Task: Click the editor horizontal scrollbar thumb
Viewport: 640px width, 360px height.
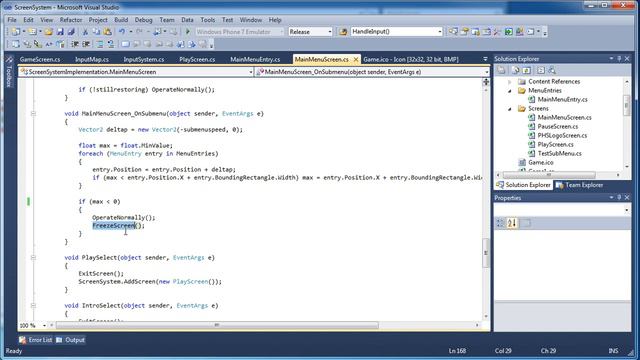Action: pos(217,325)
